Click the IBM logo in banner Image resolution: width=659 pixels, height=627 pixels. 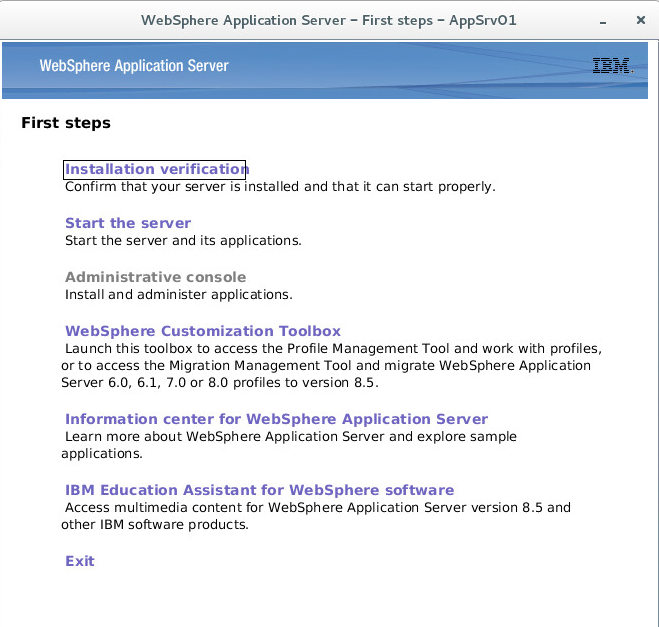coord(612,66)
